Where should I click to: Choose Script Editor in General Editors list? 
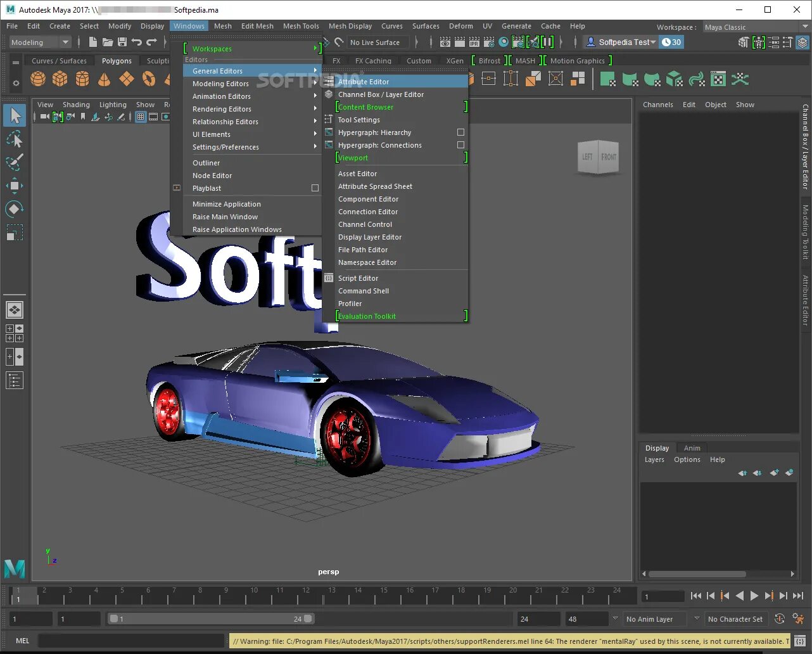coord(358,278)
